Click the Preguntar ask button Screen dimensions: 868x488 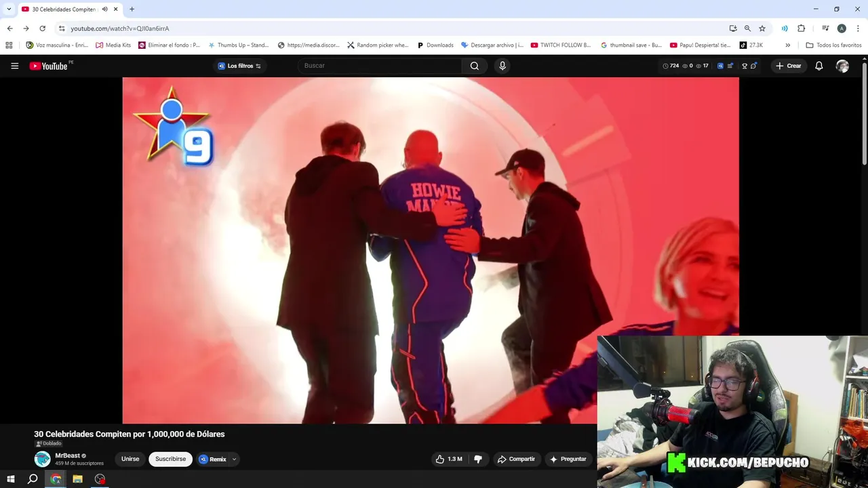[x=568, y=459]
